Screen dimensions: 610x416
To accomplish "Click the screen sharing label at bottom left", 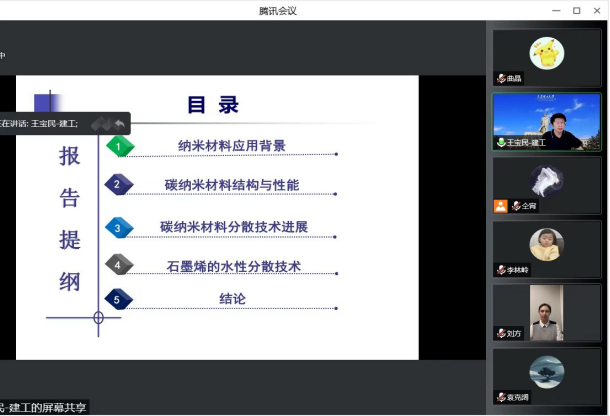I will pos(44,408).
